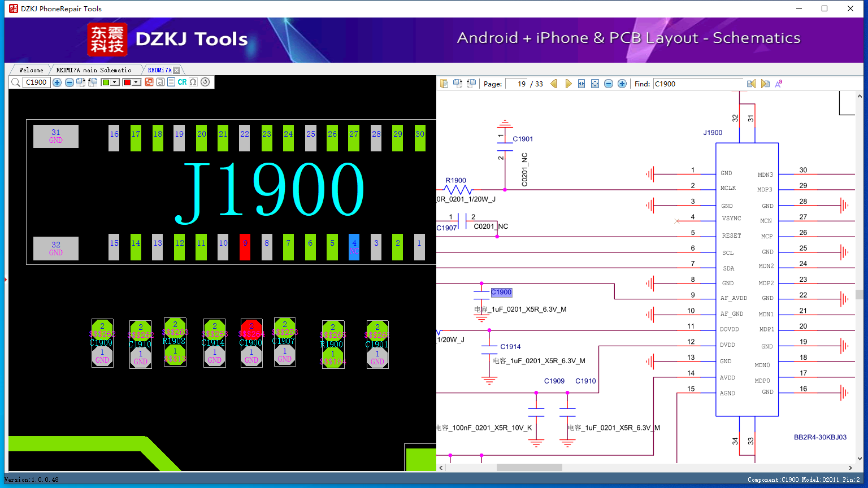The height and width of the screenshot is (488, 868).
Task: Close the REDMI7A tab
Action: [x=176, y=70]
